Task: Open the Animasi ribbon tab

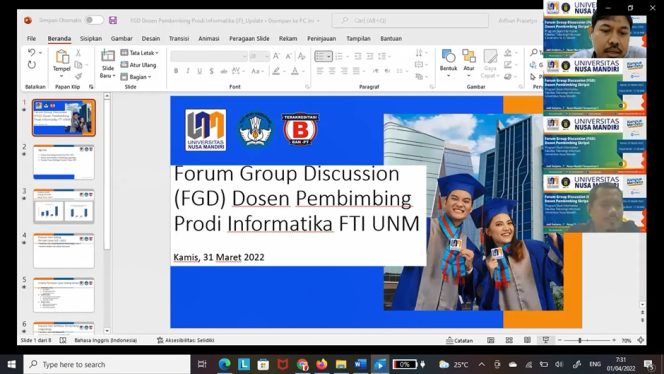Action: point(209,39)
